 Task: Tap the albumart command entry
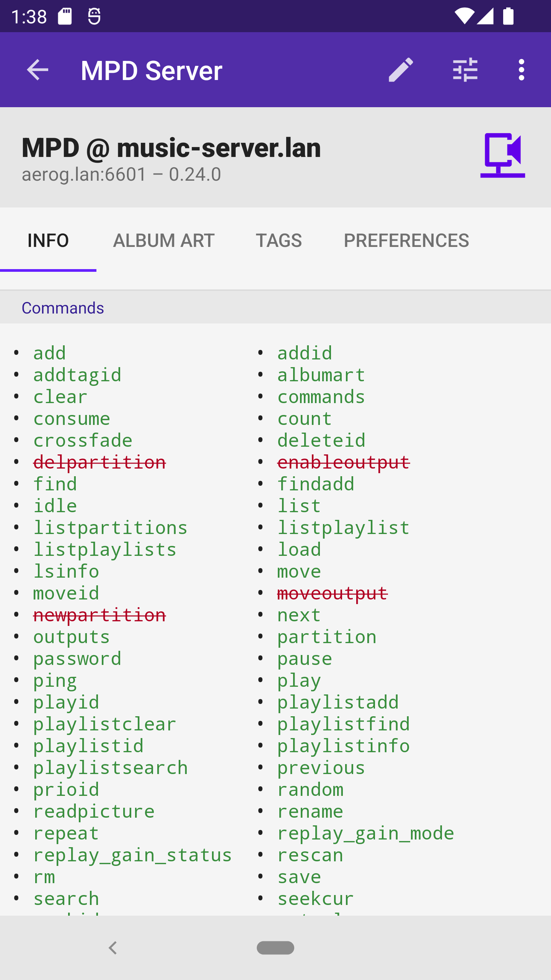(321, 375)
